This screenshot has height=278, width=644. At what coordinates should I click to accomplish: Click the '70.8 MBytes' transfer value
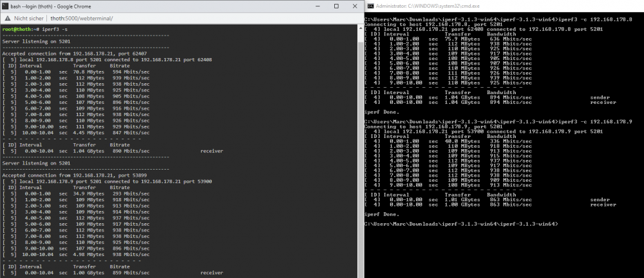pyautogui.click(x=89, y=72)
